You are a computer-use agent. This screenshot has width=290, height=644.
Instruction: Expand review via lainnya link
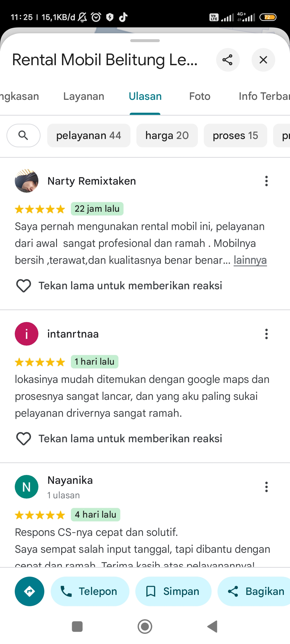250,260
